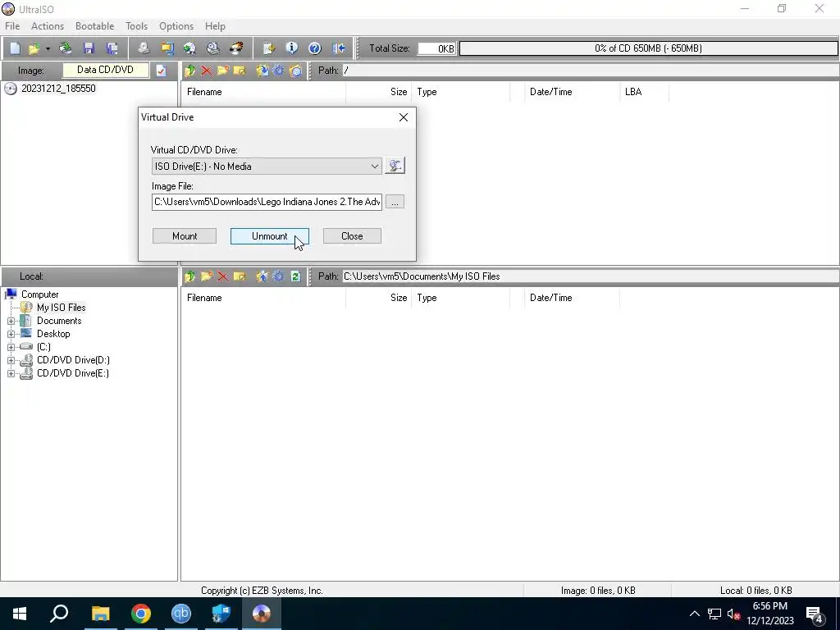The width and height of the screenshot is (840, 630).
Task: Expand the CD/DVD Drive(D:) tree node
Action: (11, 361)
